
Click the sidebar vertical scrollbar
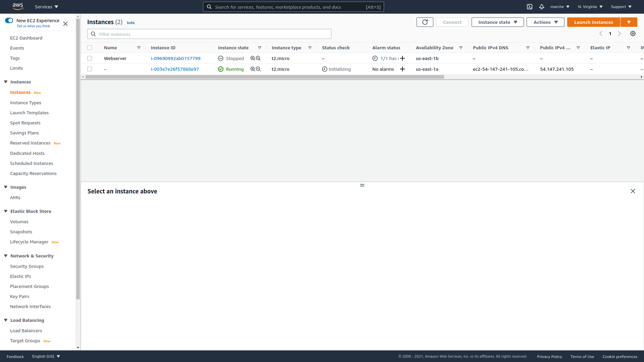coord(78,159)
